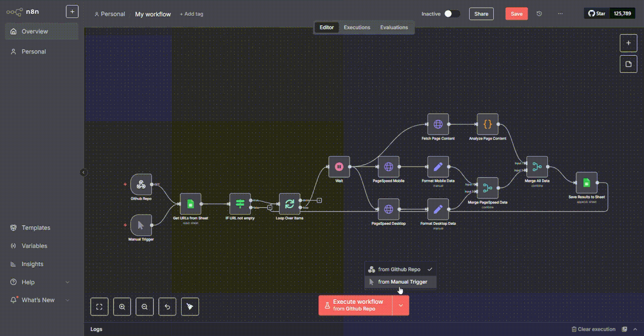Pop out the logs panel
Image resolution: width=644 pixels, height=336 pixels.
pos(625,329)
